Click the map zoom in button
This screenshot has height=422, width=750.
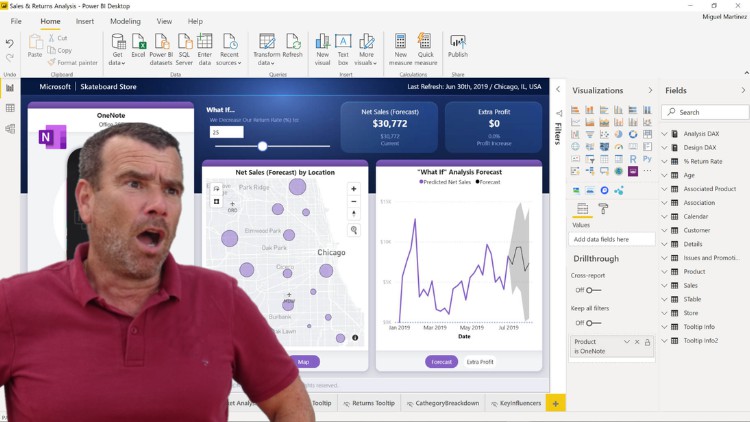353,188
